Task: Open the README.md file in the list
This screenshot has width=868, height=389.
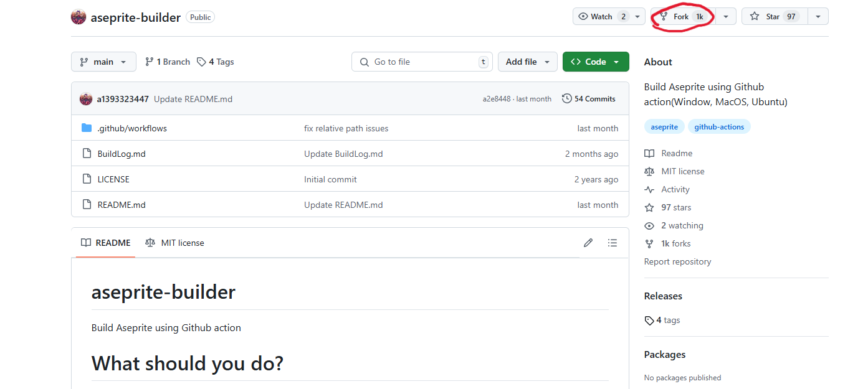Action: tap(122, 205)
